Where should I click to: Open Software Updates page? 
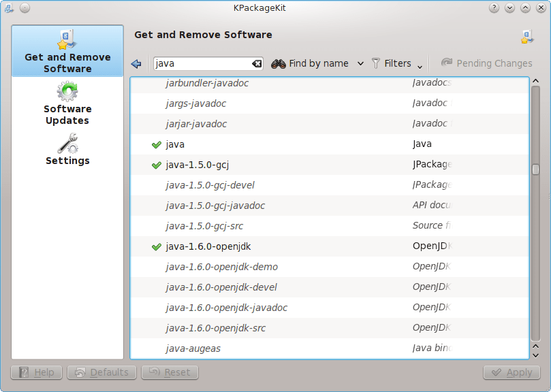[67, 103]
